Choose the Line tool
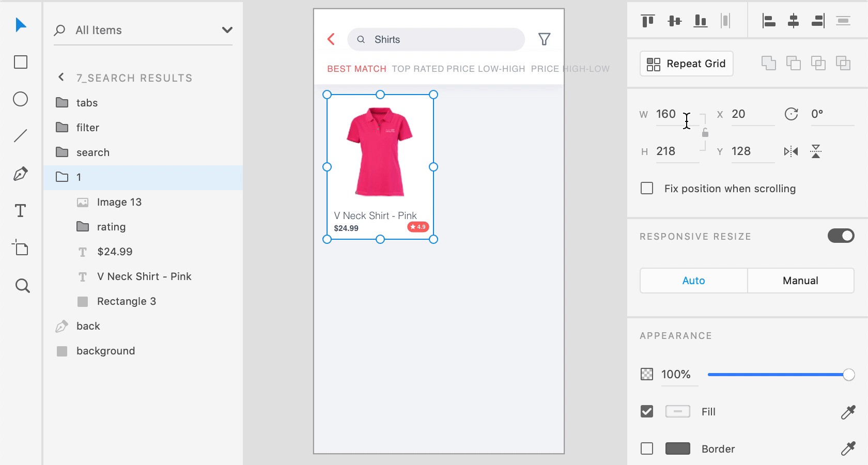This screenshot has height=465, width=868. tap(21, 136)
